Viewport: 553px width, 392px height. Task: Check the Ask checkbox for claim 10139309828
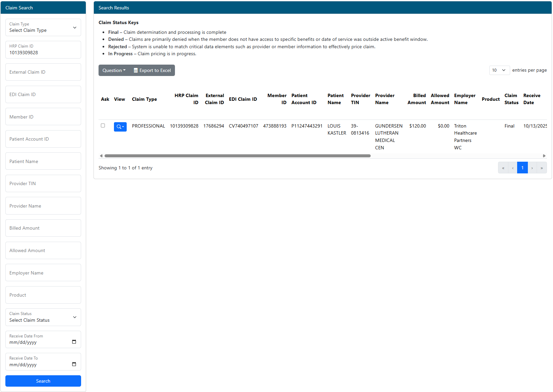tap(103, 126)
